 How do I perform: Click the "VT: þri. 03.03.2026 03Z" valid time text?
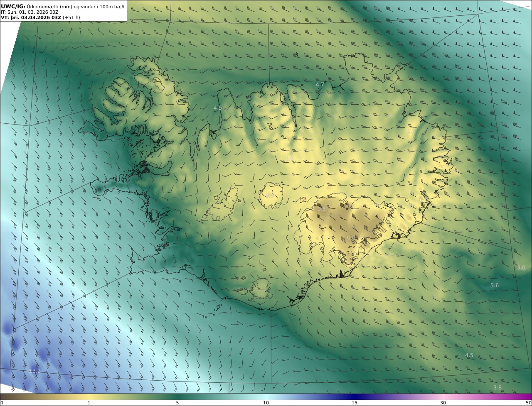pos(31,17)
